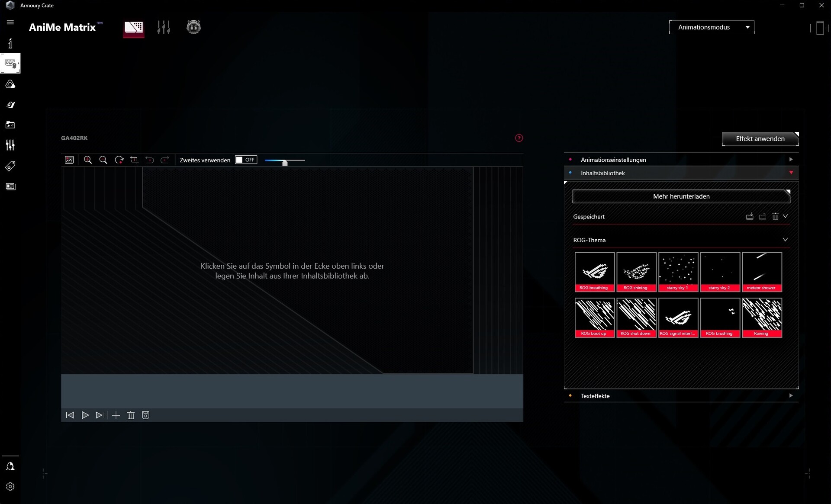Click the rotate icon in the editor toolbar
The height and width of the screenshot is (504, 831).
point(119,160)
